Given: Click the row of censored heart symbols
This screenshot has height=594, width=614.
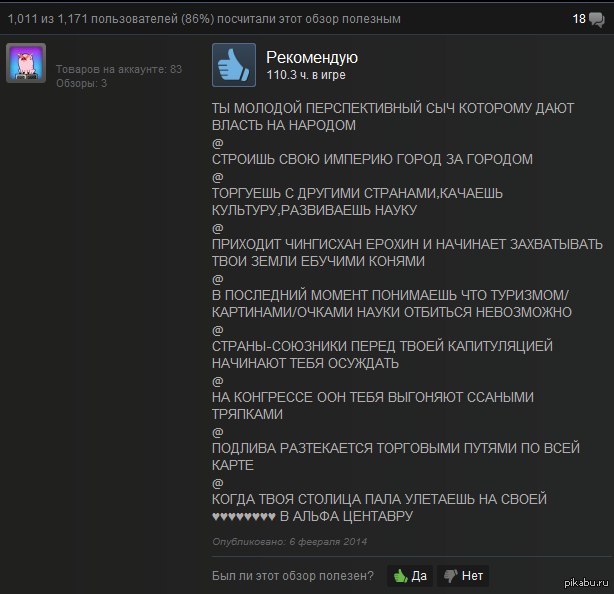Looking at the screenshot, I should [244, 517].
